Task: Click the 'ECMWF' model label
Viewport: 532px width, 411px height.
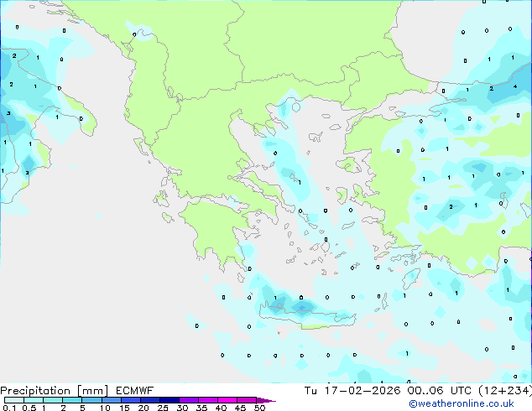Action: (135, 391)
